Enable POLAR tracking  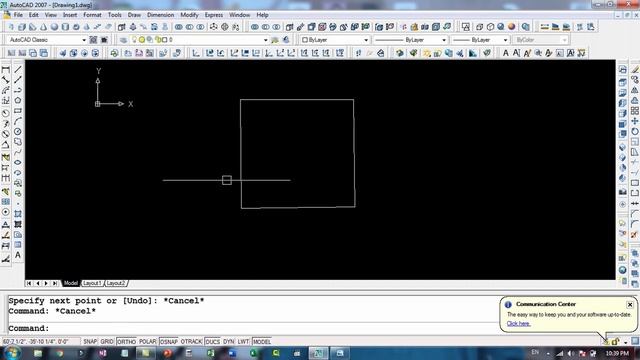click(147, 342)
